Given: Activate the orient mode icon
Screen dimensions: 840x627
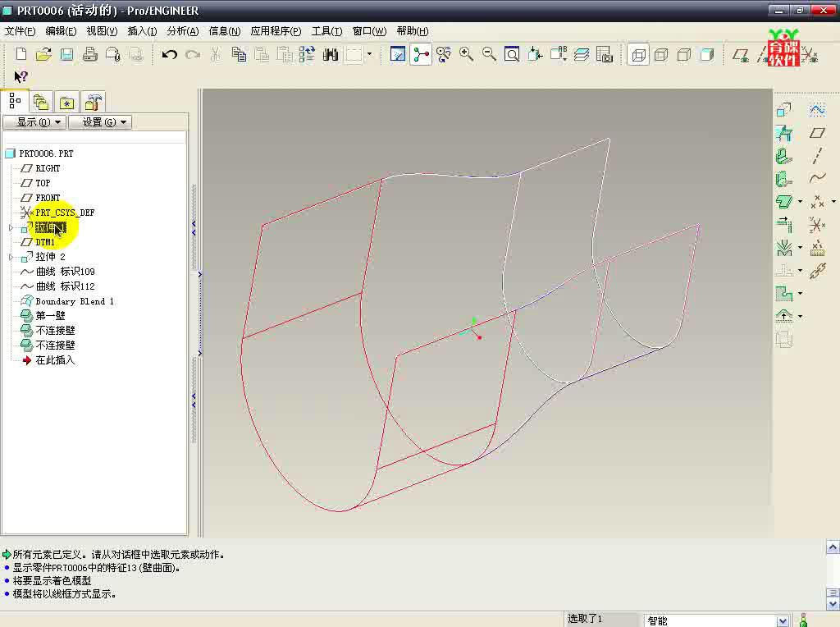Looking at the screenshot, I should click(x=444, y=54).
